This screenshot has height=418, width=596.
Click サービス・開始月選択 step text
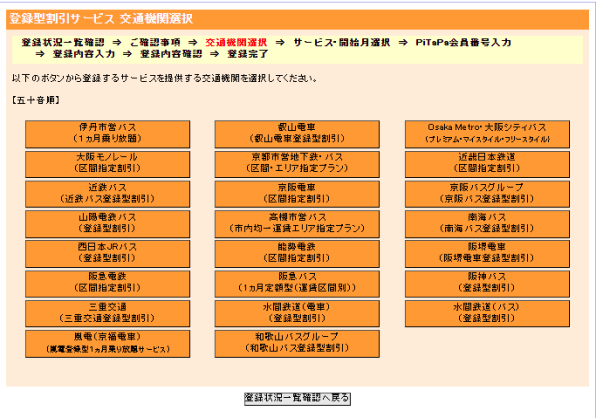tap(341, 42)
